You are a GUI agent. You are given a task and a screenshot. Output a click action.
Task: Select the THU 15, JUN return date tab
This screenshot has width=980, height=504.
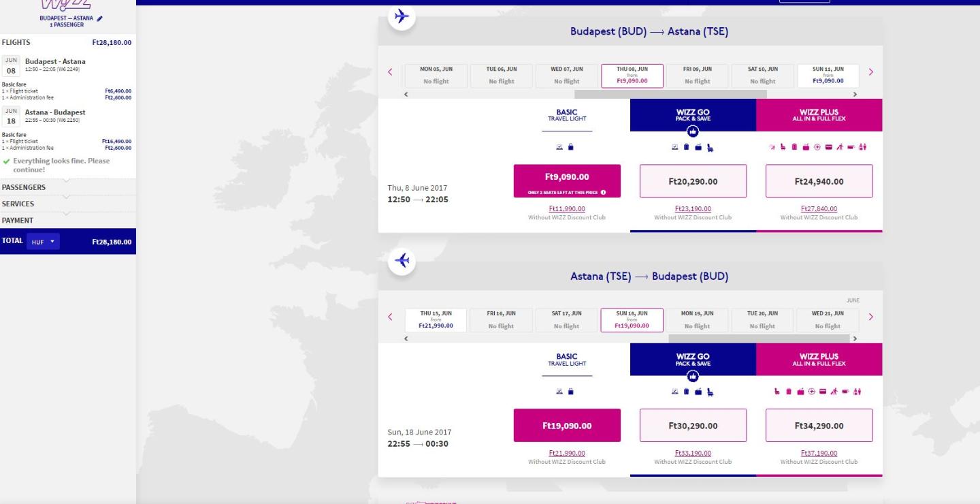click(436, 320)
